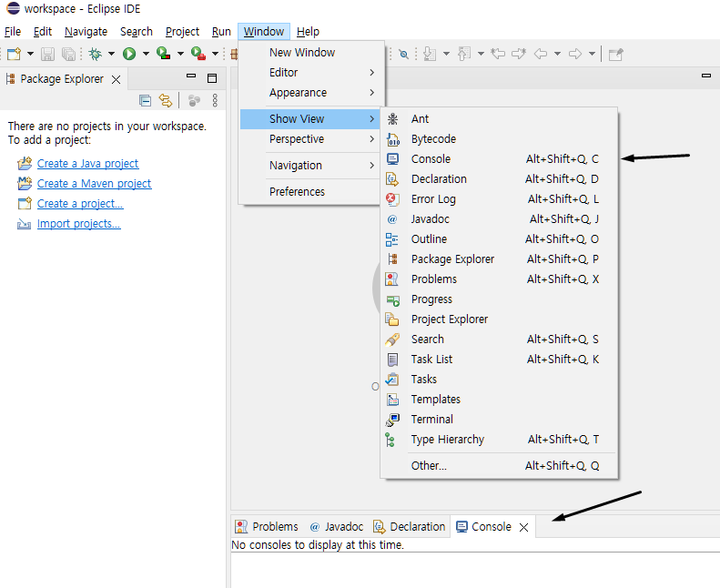The image size is (720, 588).
Task: Click the New file toolbar icon
Action: [14, 55]
